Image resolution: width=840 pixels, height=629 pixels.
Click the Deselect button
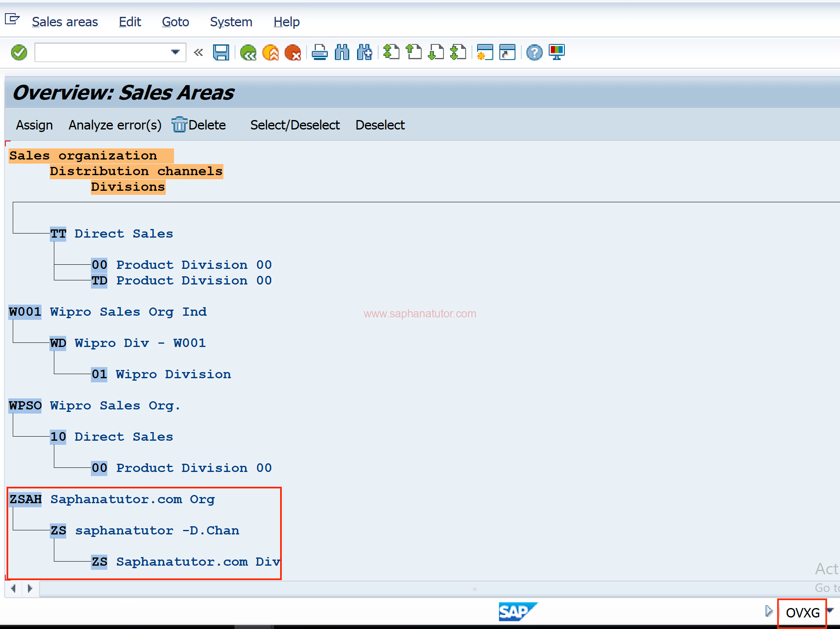click(380, 125)
